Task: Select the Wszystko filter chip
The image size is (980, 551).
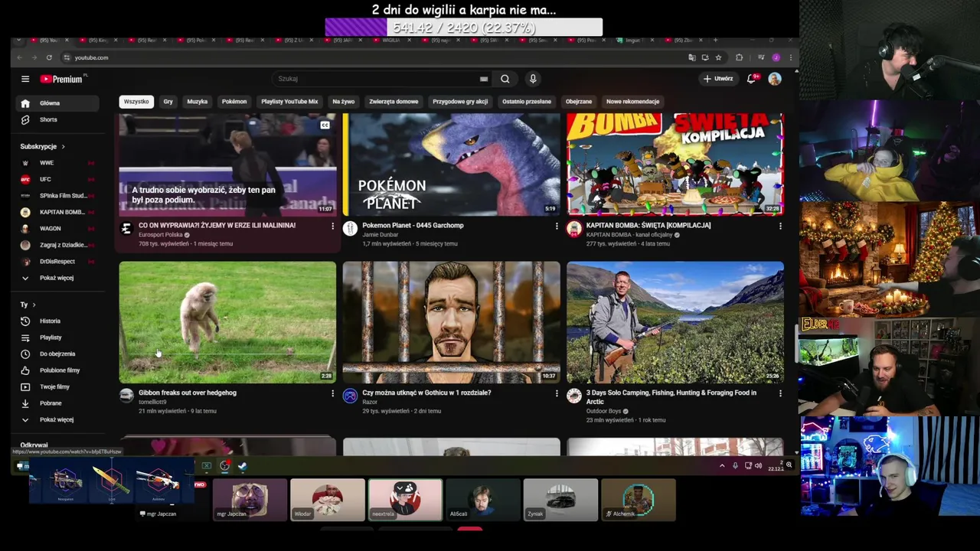Action: point(136,101)
